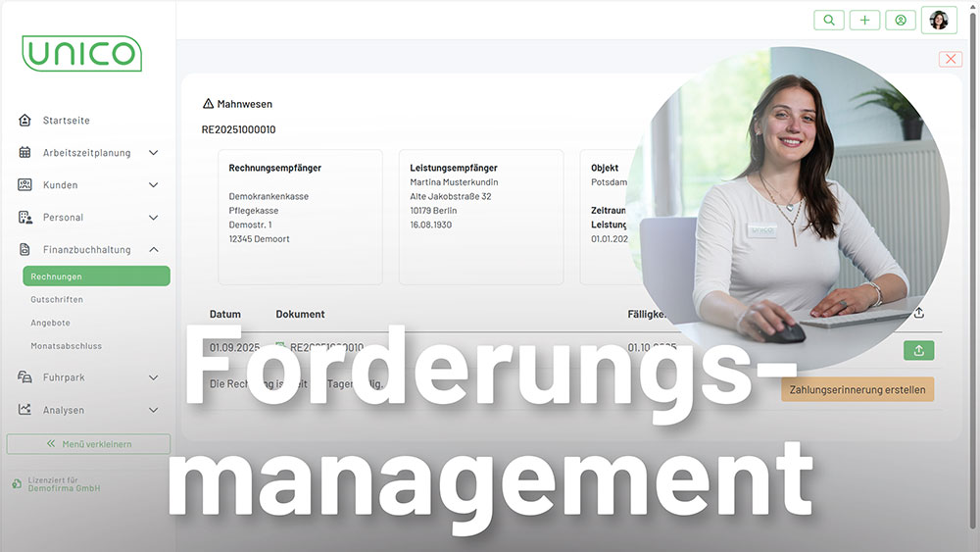Select the Rechnungen submenu item
Viewport: 980px width, 552px height.
point(96,276)
